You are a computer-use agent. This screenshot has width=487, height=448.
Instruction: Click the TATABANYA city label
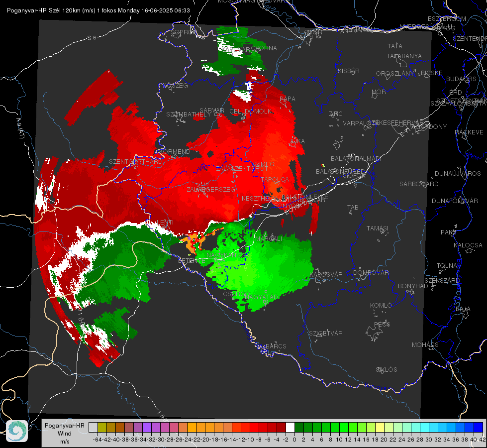(404, 56)
